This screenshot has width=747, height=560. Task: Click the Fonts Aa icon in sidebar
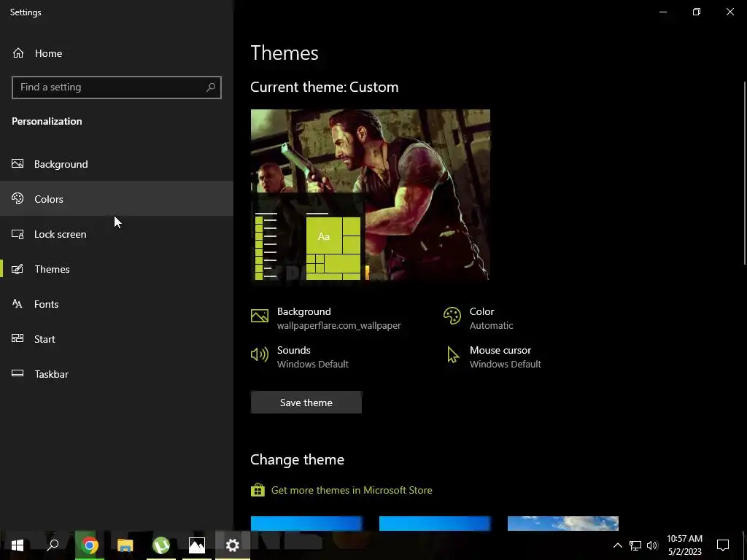(18, 304)
